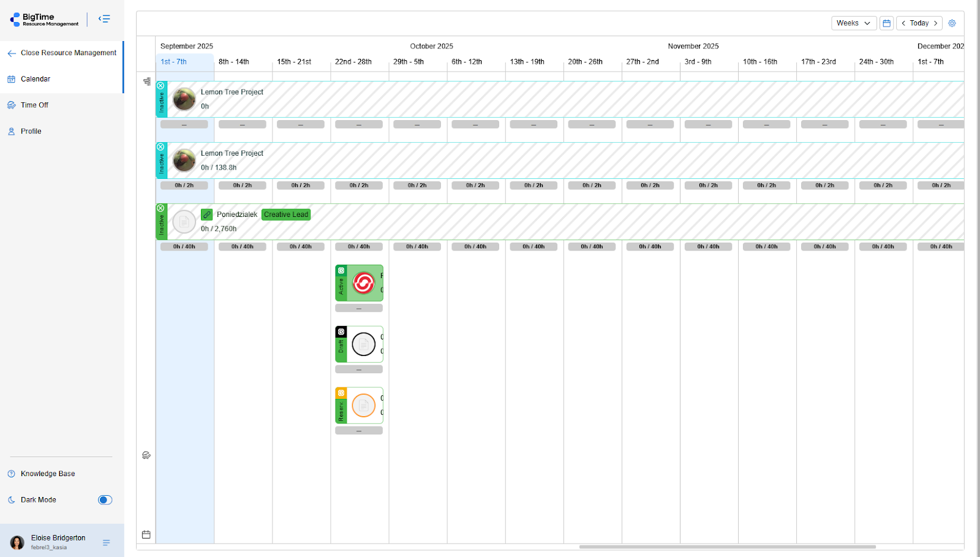The width and height of the screenshot is (980, 557).
Task: Click the red logo on Active card
Action: pyautogui.click(x=363, y=283)
